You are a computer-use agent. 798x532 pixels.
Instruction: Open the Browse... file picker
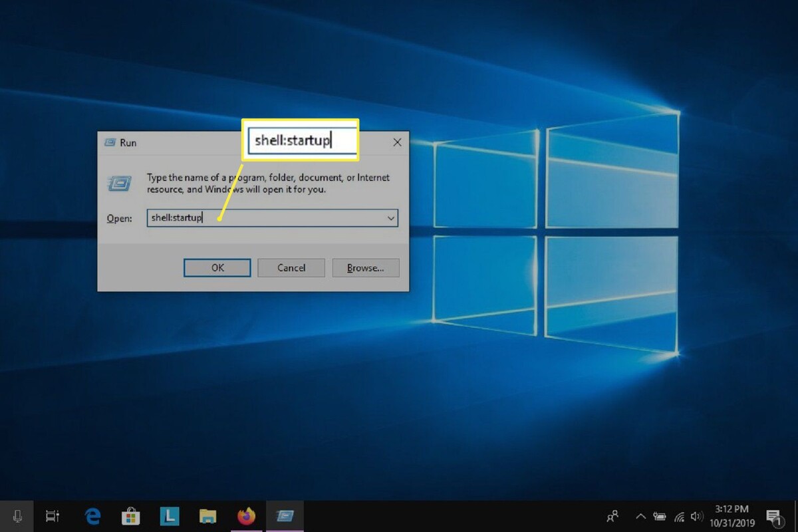pos(366,268)
